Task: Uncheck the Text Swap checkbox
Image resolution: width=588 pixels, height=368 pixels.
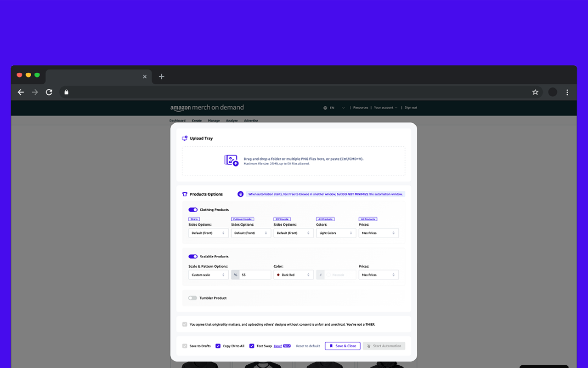Action: [x=252, y=346]
